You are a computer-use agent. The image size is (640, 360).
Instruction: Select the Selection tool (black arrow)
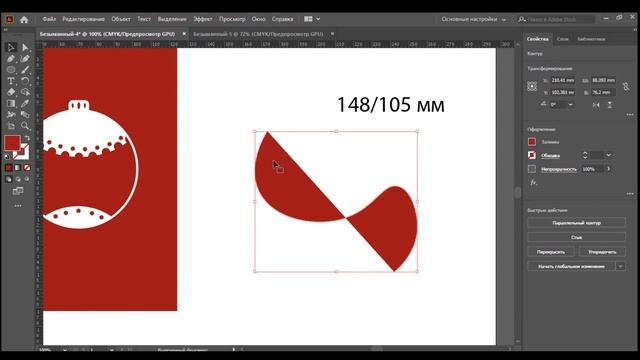tap(11, 48)
